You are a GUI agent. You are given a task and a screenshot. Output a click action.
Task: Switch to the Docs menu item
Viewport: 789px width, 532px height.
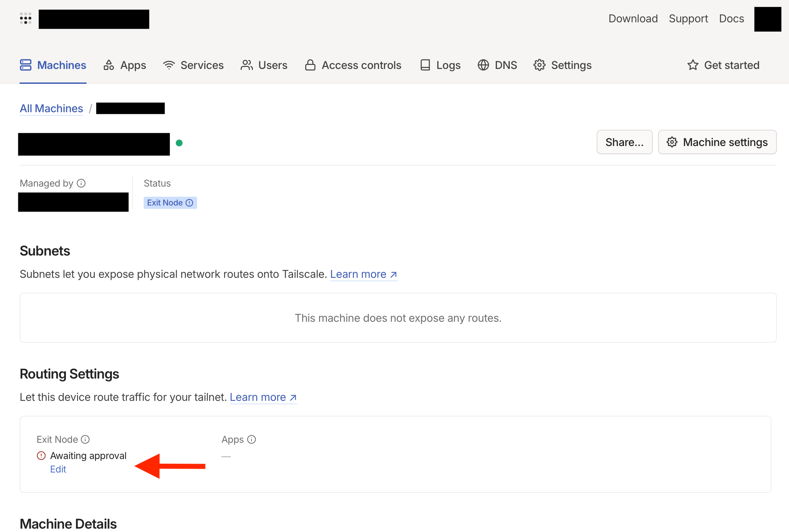click(x=732, y=19)
